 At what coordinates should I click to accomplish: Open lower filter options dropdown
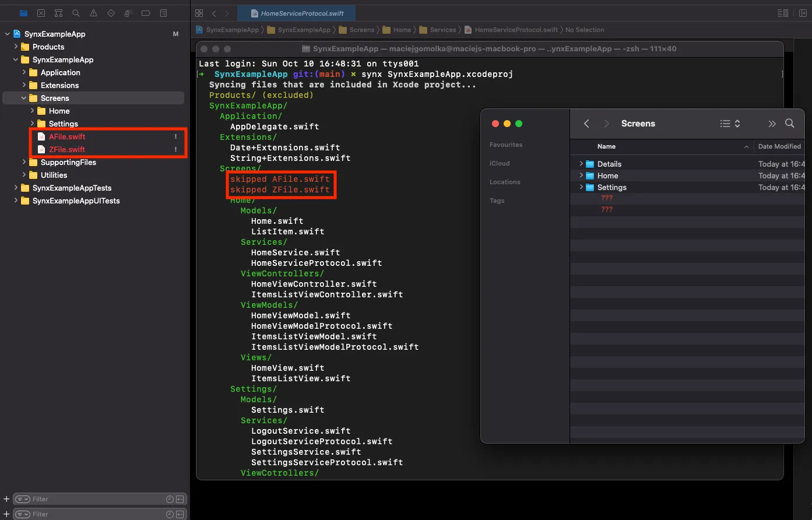[23, 514]
